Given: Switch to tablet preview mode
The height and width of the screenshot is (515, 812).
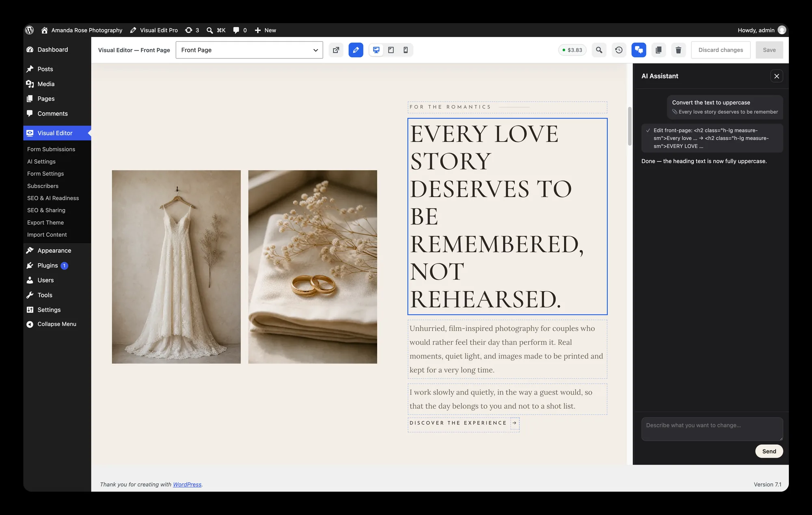Looking at the screenshot, I should click(x=391, y=50).
